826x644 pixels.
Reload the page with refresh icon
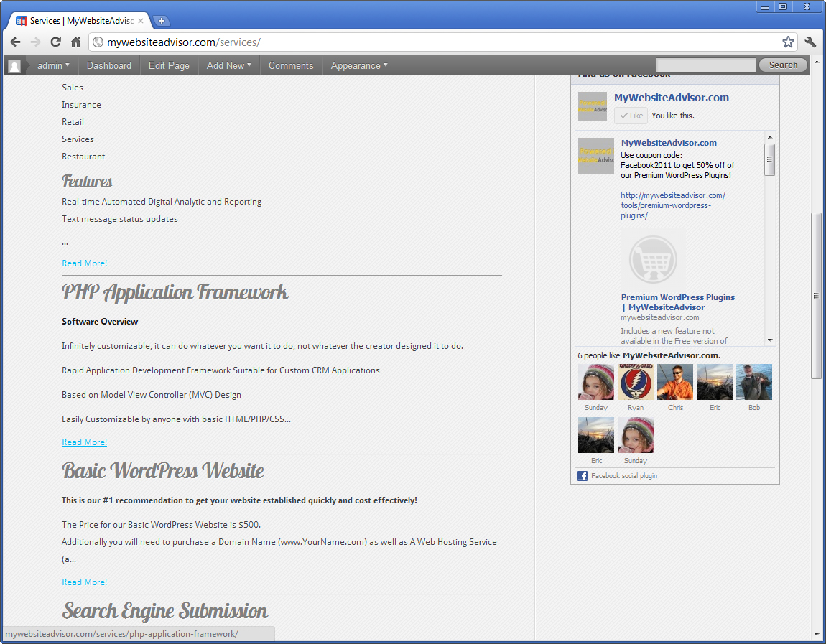point(55,42)
